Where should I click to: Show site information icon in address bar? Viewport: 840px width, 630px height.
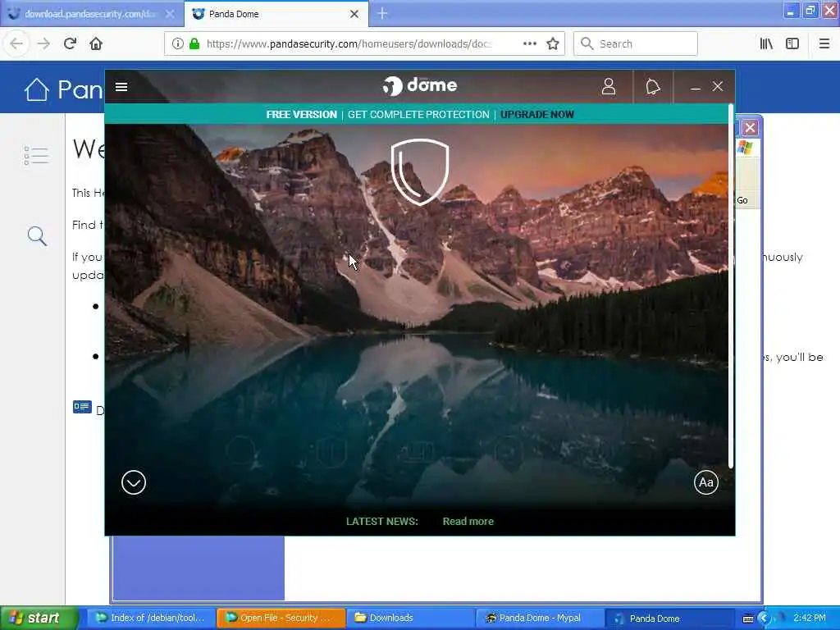[x=177, y=43]
